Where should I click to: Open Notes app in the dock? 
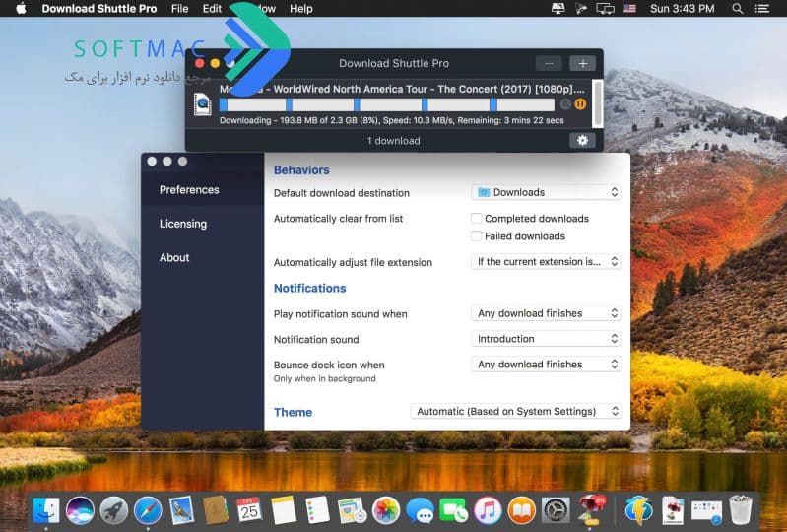coord(284,511)
